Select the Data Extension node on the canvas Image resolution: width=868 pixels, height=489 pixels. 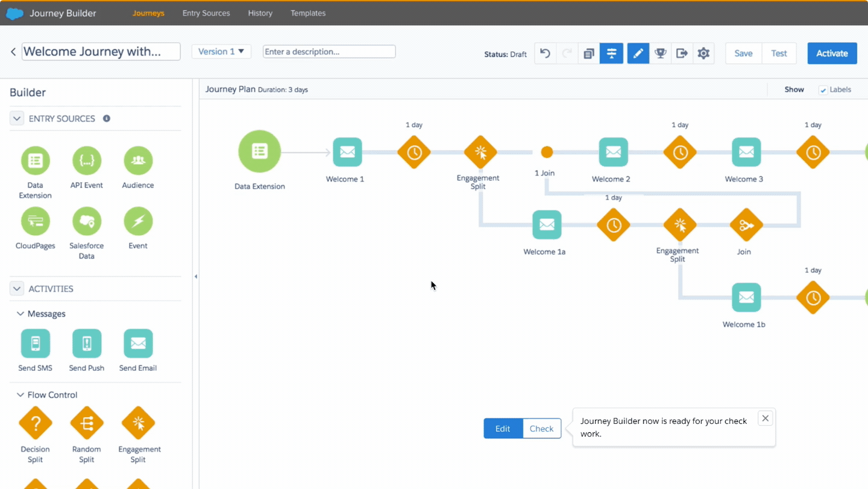260,151
